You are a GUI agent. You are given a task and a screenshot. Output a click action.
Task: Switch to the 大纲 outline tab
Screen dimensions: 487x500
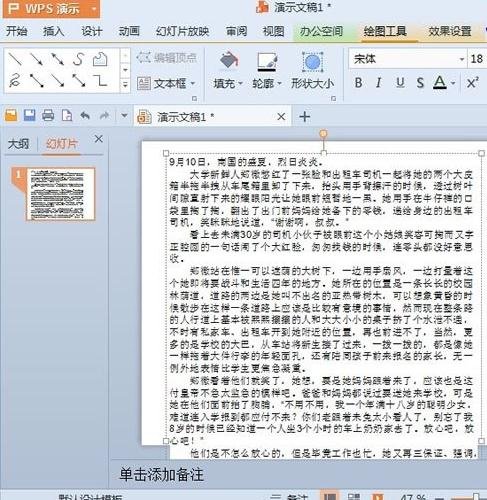(19, 144)
